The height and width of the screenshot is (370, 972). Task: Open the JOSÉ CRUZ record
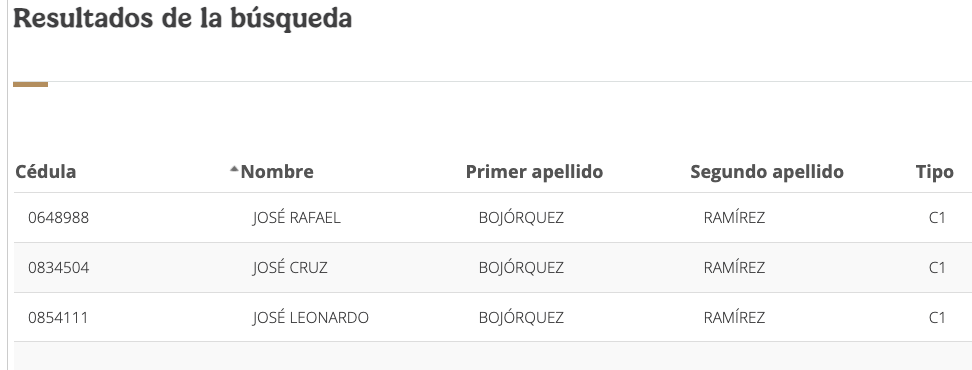tap(289, 268)
